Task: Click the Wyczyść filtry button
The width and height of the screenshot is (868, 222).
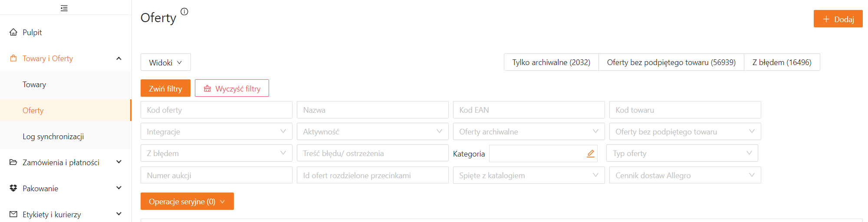Action: pos(232,88)
